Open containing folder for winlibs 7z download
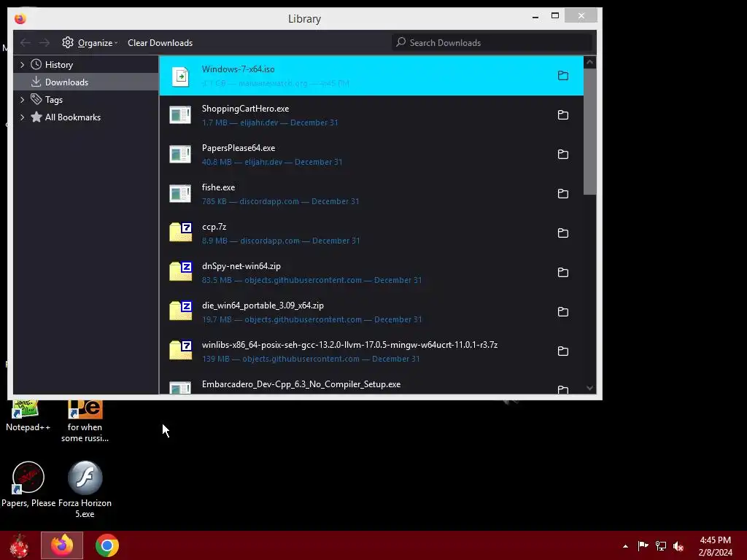 (562, 351)
